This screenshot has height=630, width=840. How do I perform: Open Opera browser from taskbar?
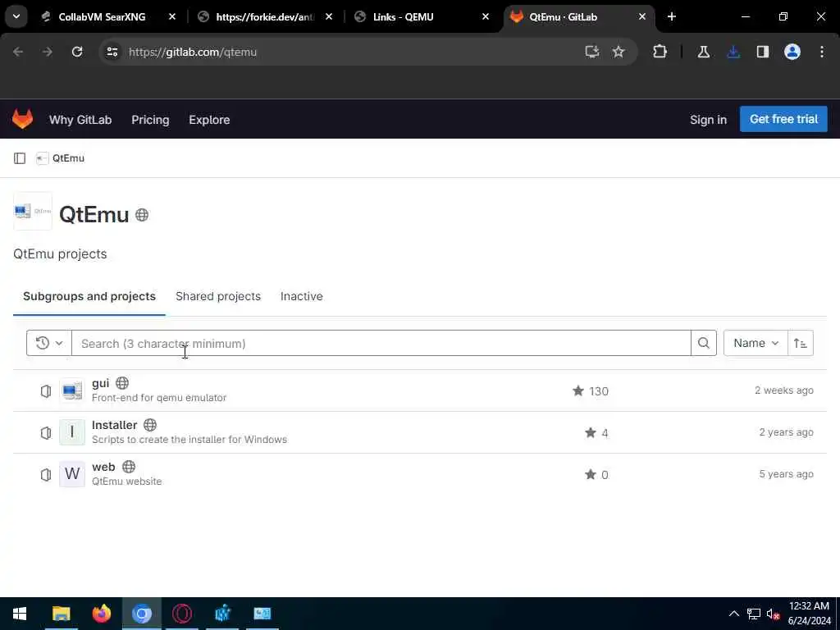(182, 614)
